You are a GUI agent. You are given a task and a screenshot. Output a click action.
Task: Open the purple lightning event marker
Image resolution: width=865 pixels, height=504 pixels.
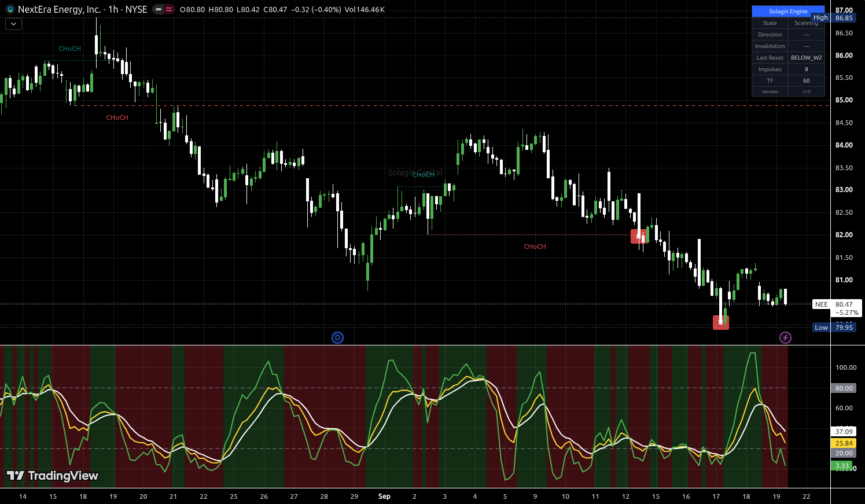(x=785, y=337)
